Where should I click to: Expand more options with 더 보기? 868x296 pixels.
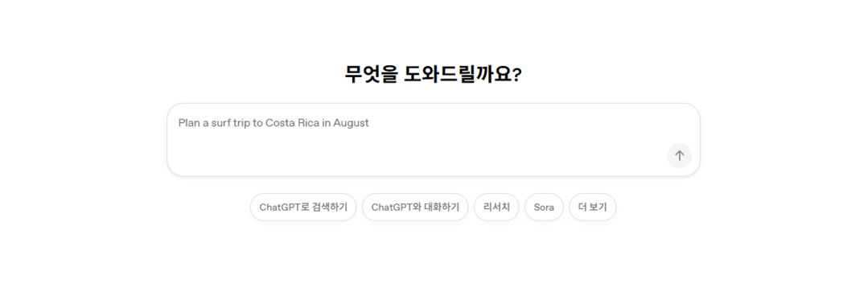592,207
